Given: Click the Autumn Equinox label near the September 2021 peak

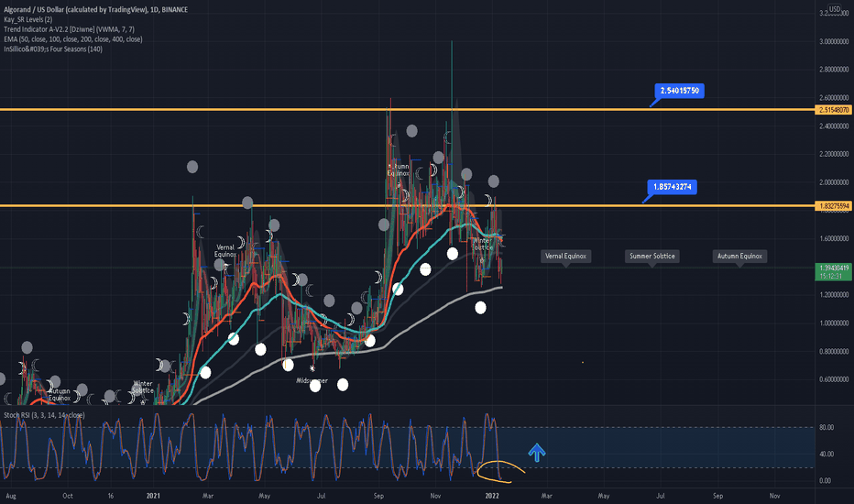Looking at the screenshot, I should (398, 170).
